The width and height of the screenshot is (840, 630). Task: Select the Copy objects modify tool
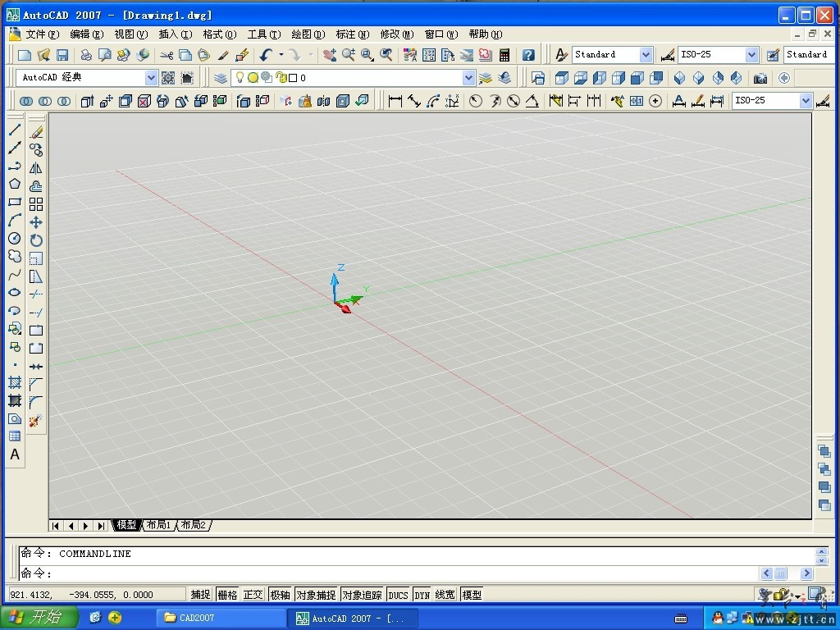point(36,150)
